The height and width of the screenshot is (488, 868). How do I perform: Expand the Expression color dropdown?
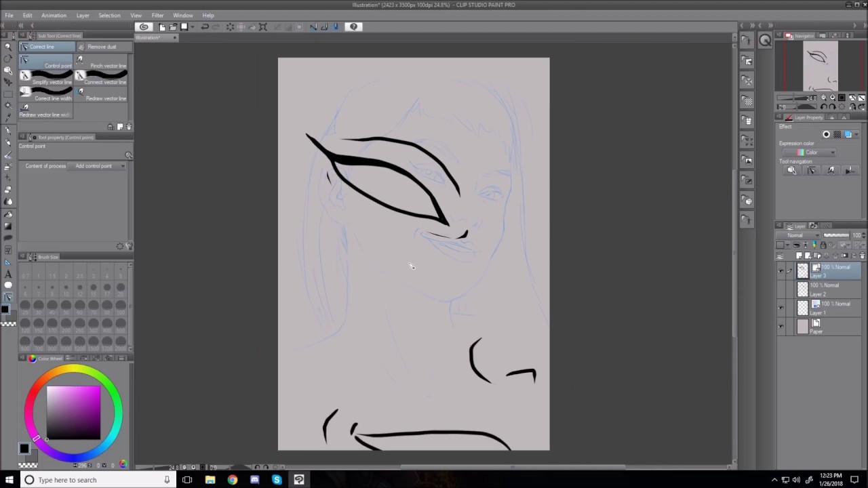pos(814,152)
